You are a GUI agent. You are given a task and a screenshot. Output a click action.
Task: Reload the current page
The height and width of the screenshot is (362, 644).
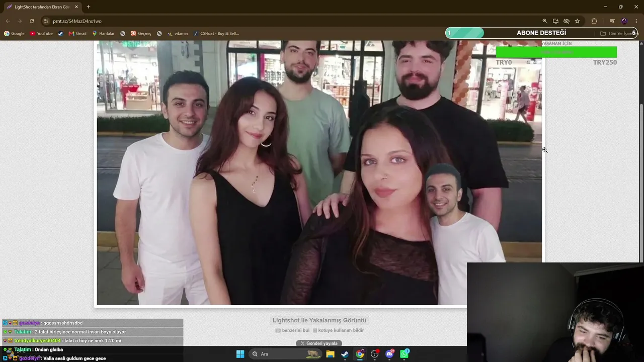32,21
